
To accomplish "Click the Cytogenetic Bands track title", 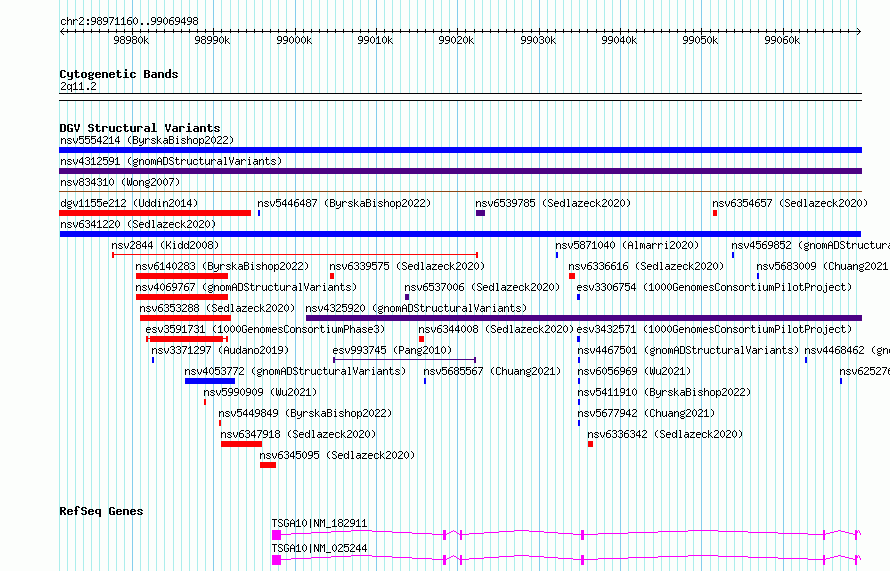I will click(119, 74).
